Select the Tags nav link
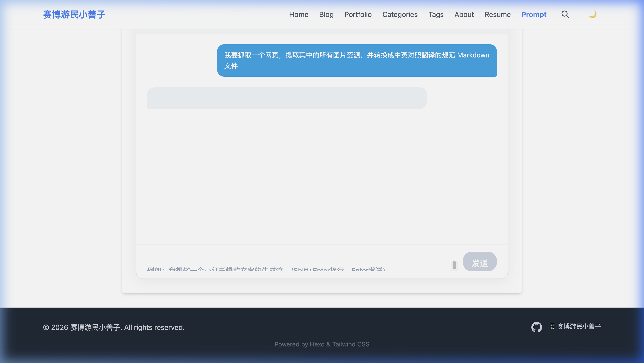This screenshot has width=644, height=363. click(436, 15)
